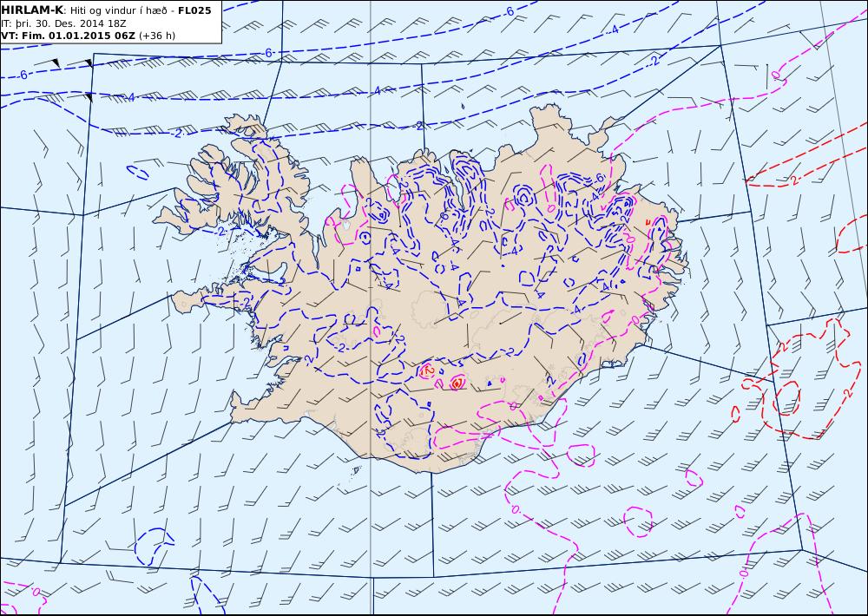Screen dimensions: 868x616
Task: Click the 'VT: Fim. 01.01.2015 06Z' valid time
Action: (68, 36)
